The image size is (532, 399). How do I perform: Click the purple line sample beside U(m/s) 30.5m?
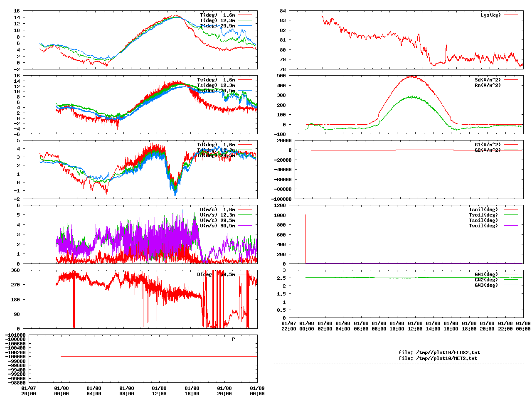click(245, 226)
